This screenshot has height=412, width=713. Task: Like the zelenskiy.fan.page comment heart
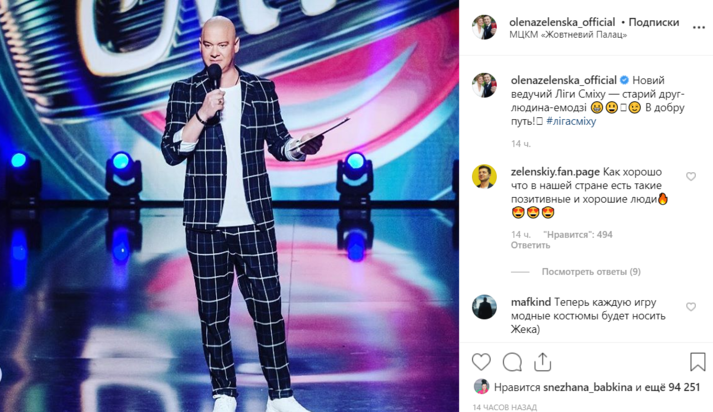tap(691, 176)
